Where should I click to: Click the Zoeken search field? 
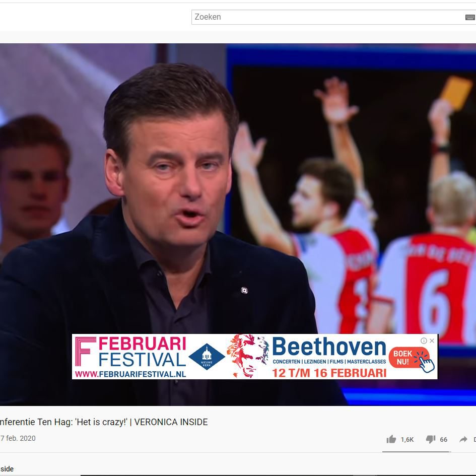click(x=327, y=17)
